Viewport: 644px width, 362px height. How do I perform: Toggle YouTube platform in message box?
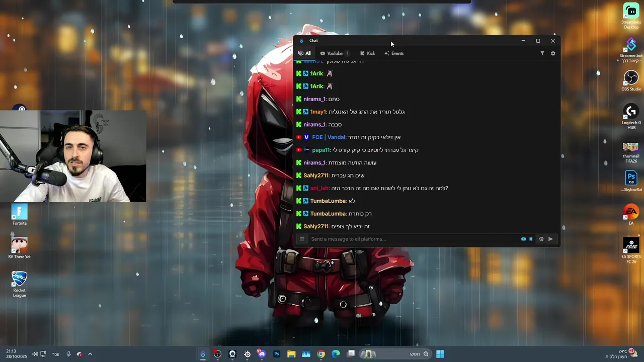click(x=523, y=239)
